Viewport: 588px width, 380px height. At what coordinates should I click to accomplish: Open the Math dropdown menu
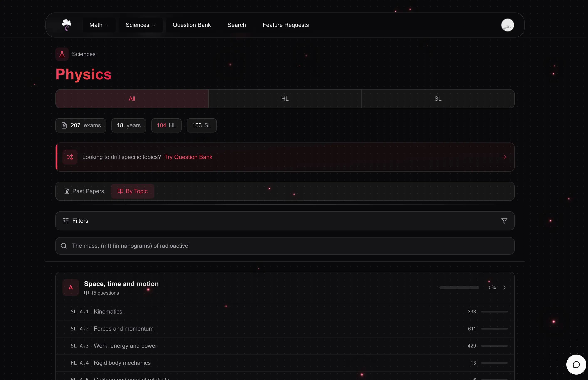coord(99,25)
